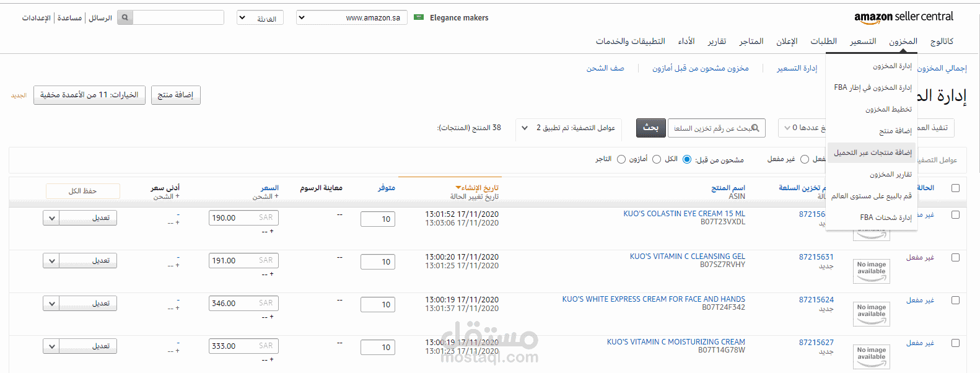Tick the checkbox for VITAMIN C MOISTURIZING CREAM row
The width and height of the screenshot is (980, 373).
tap(955, 343)
